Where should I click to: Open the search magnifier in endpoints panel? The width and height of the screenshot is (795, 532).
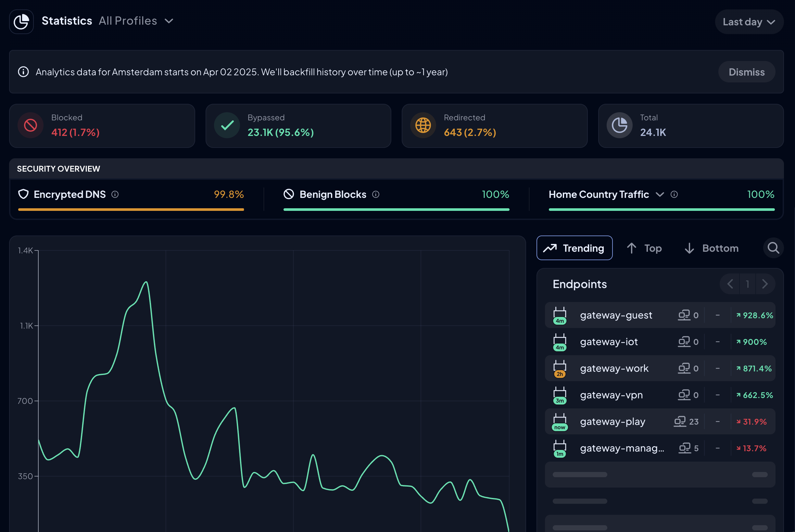coord(773,248)
